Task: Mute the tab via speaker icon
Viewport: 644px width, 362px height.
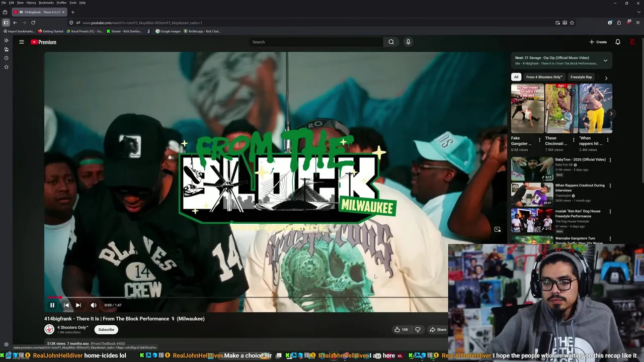Action: [x=21, y=12]
